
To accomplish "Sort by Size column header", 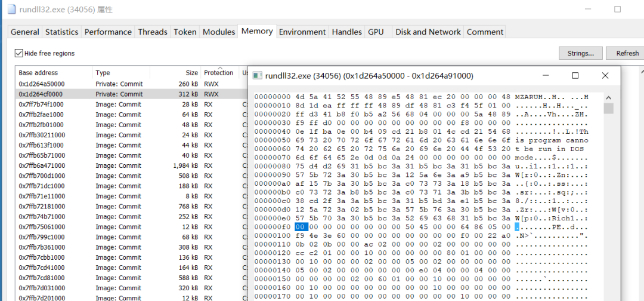I will click(x=175, y=73).
